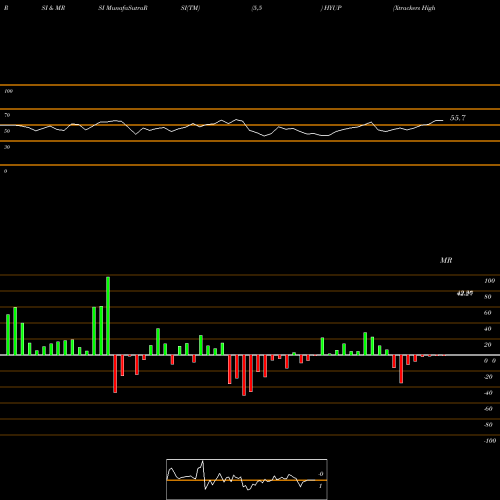Viewport: 500px width, 500px height.
Task: Click the mini overview chart at bottom
Action: [x=247, y=479]
